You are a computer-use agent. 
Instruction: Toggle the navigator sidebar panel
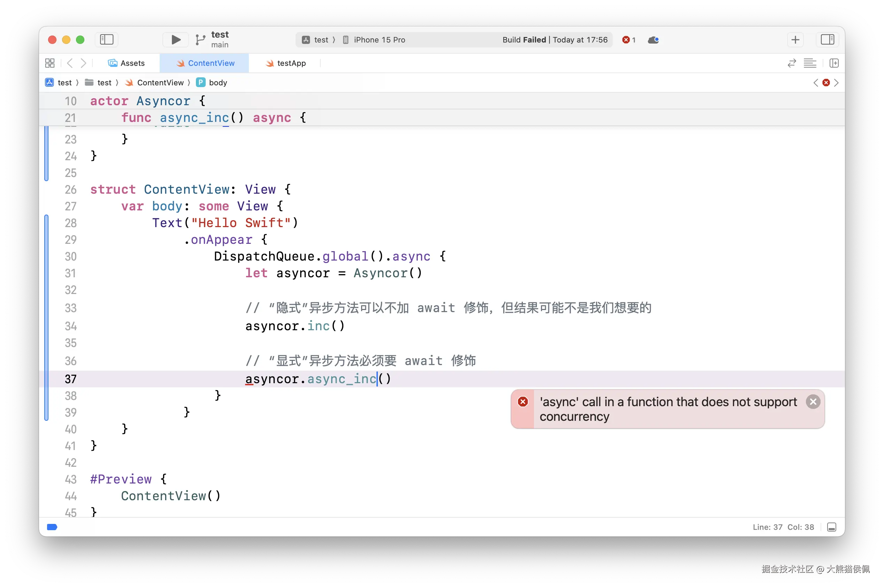pyautogui.click(x=107, y=40)
